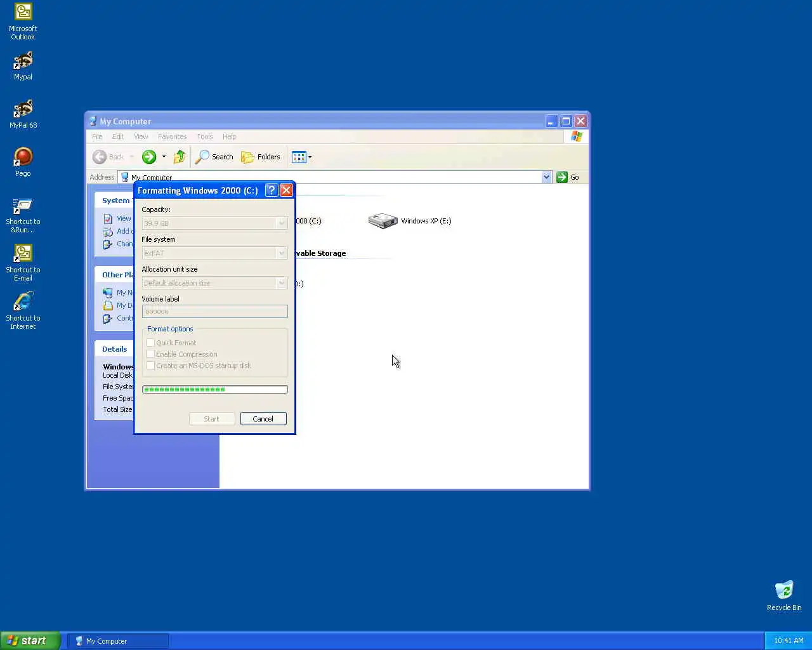The width and height of the screenshot is (812, 650).
Task: Toggle the Quick Format checkbox
Action: 151,343
